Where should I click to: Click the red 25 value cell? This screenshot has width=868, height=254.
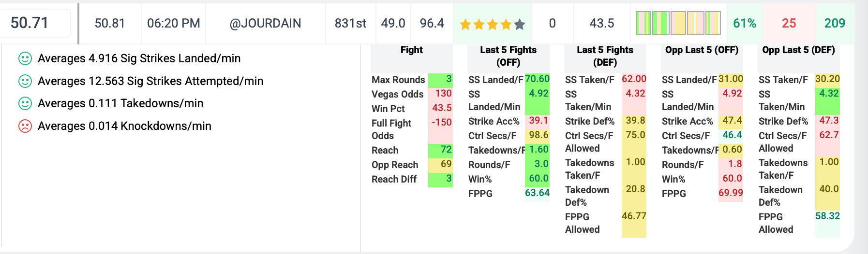point(789,23)
